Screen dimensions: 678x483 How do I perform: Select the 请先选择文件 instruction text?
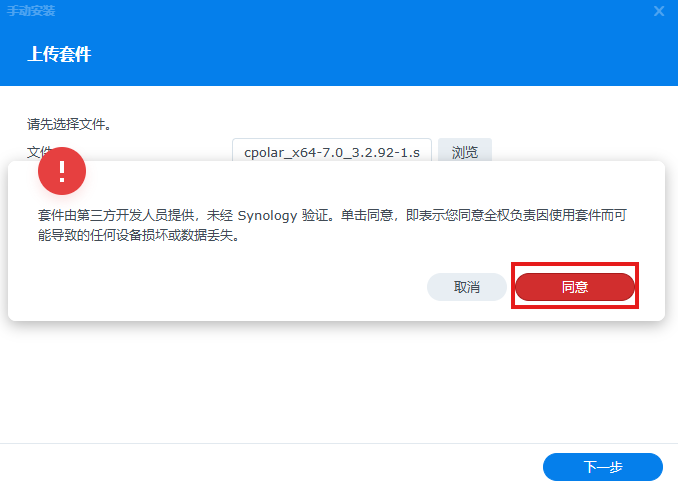[69, 125]
